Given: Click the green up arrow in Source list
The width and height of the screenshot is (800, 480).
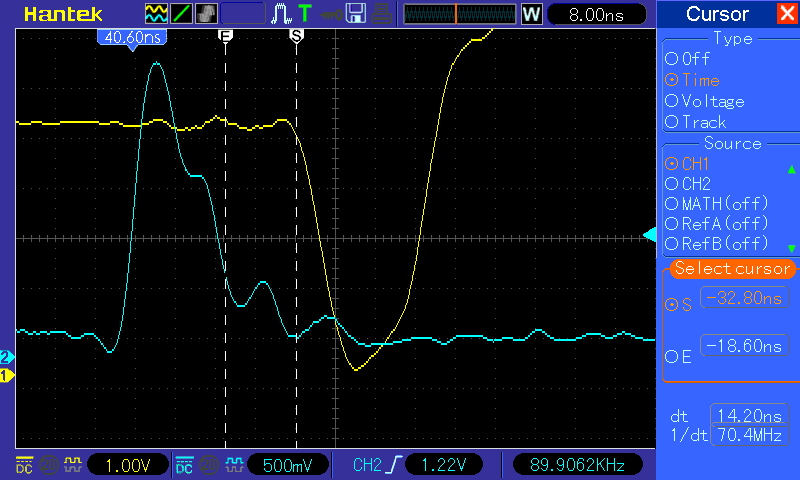Looking at the screenshot, I should point(791,169).
